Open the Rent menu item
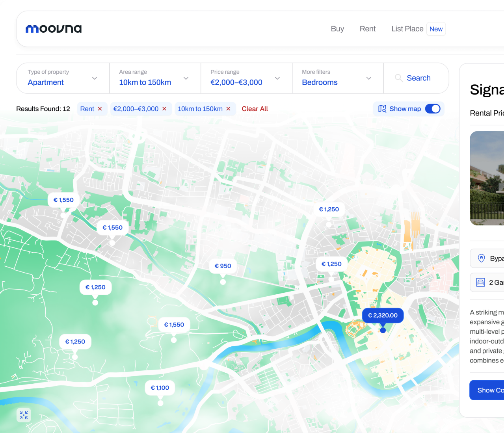The width and height of the screenshot is (504, 433). [x=367, y=29]
